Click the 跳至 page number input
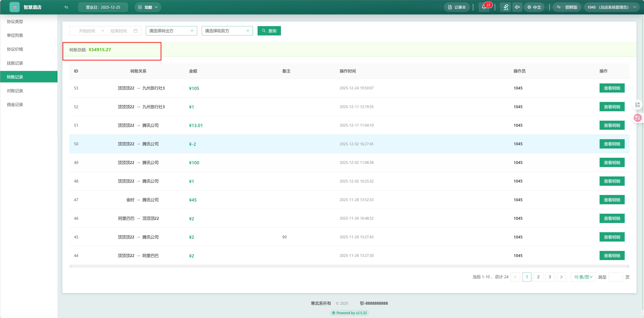 click(616, 277)
